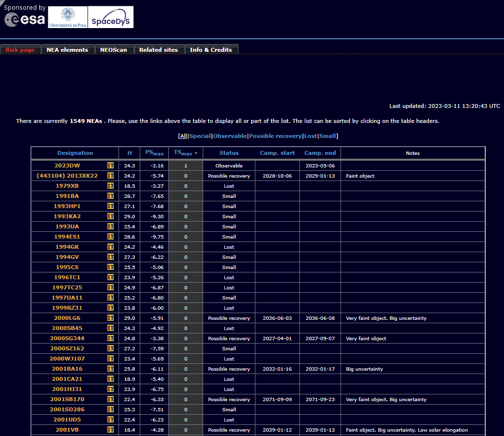The width and height of the screenshot is (504, 436).
Task: Select the Observable status cell for 2023DW
Action: click(229, 165)
